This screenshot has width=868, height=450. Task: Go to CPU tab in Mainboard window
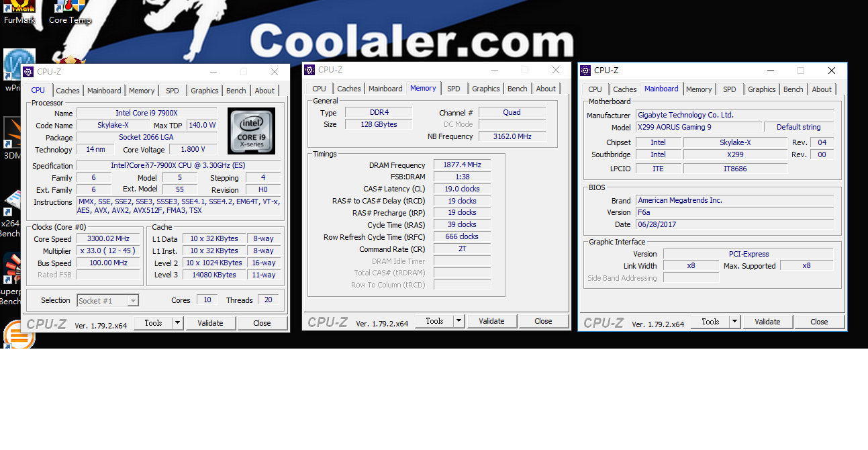595,89
